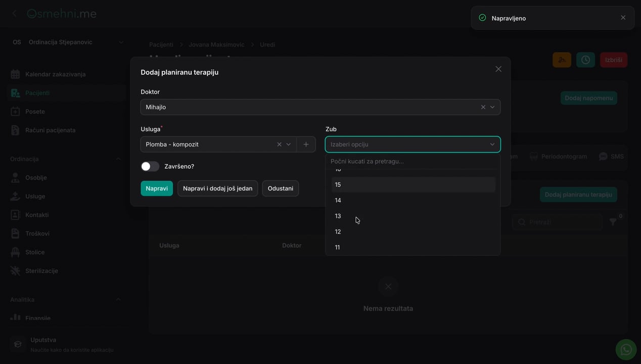Viewport: 641px width, 364px height.
Task: Click the back arrow near the logo
Action: pos(14,14)
